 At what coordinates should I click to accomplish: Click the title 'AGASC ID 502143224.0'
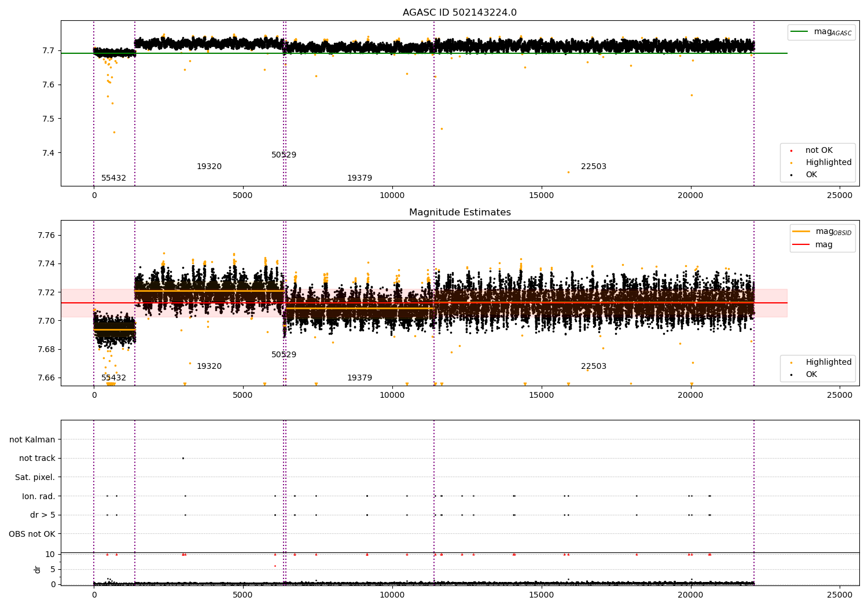coord(459,13)
